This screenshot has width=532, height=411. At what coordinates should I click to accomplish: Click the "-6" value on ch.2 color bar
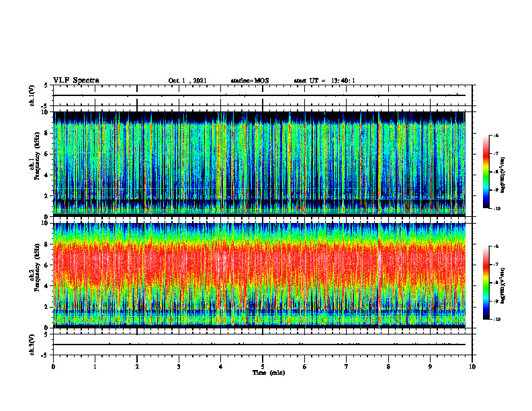click(496, 246)
